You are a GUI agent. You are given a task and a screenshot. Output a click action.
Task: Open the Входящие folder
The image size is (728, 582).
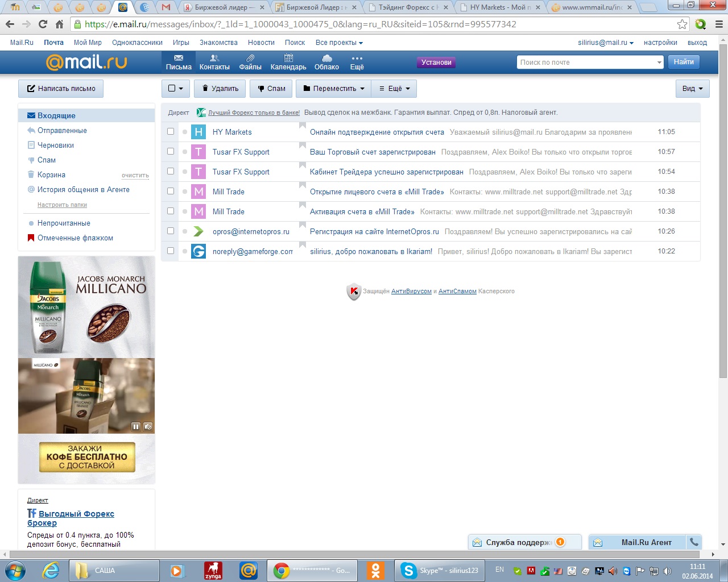tap(86, 115)
